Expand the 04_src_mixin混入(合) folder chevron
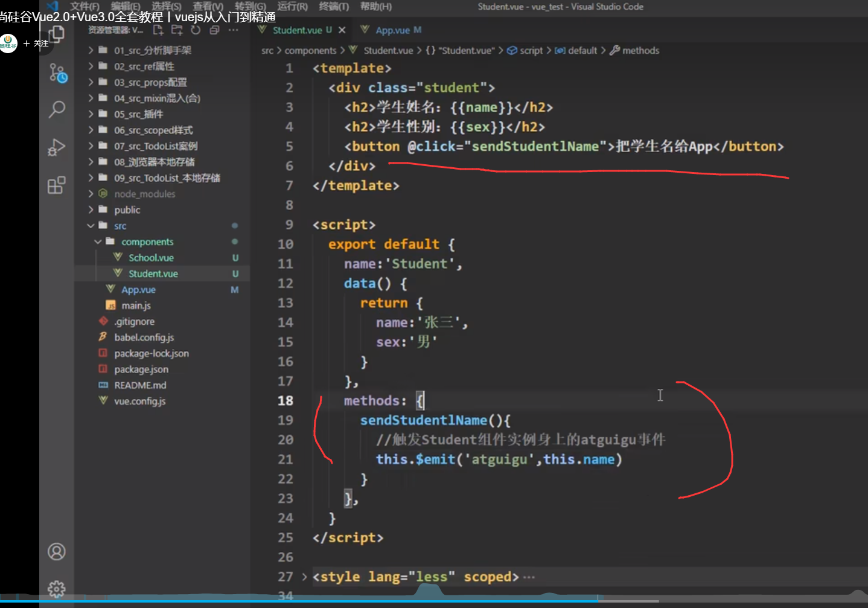The height and width of the screenshot is (608, 868). pyautogui.click(x=91, y=98)
